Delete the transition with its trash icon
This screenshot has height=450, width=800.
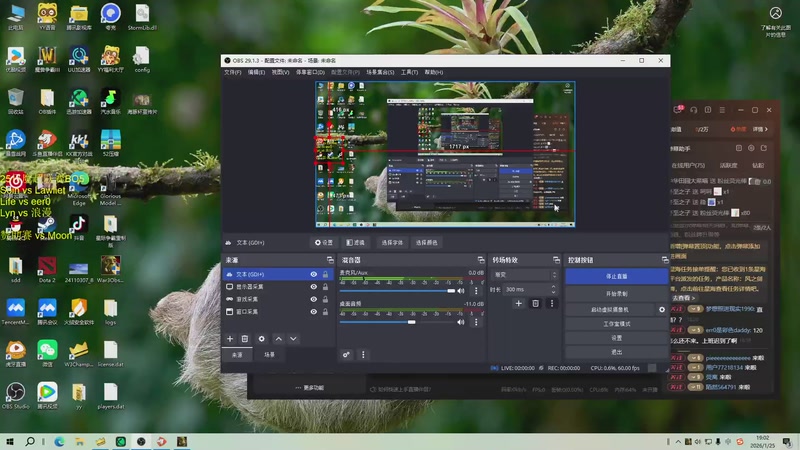tap(535, 304)
